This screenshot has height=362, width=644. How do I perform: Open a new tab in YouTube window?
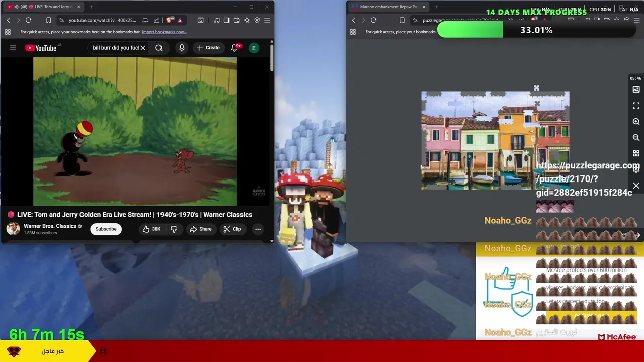tap(91, 7)
